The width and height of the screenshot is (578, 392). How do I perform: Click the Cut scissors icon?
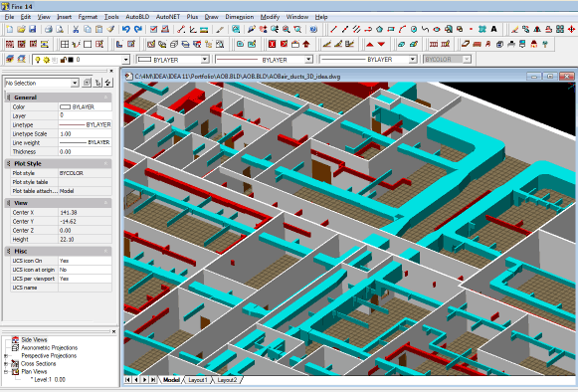tap(76, 30)
